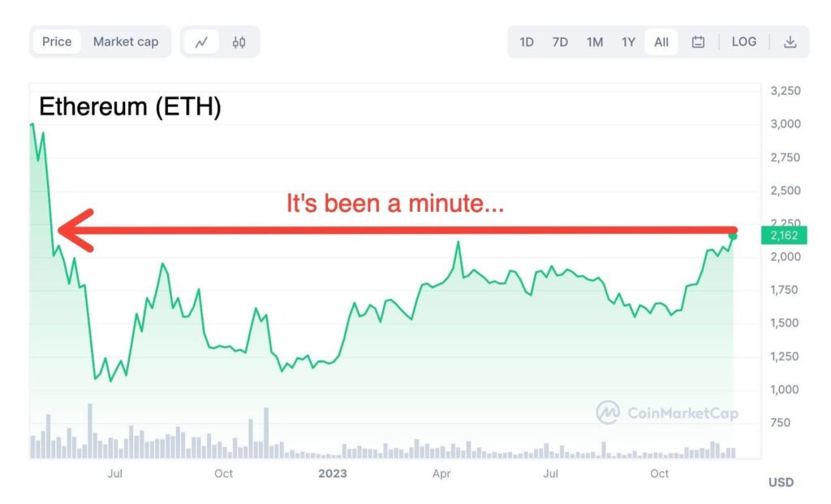Click the CoinMarketCap watermark logo

[608, 412]
